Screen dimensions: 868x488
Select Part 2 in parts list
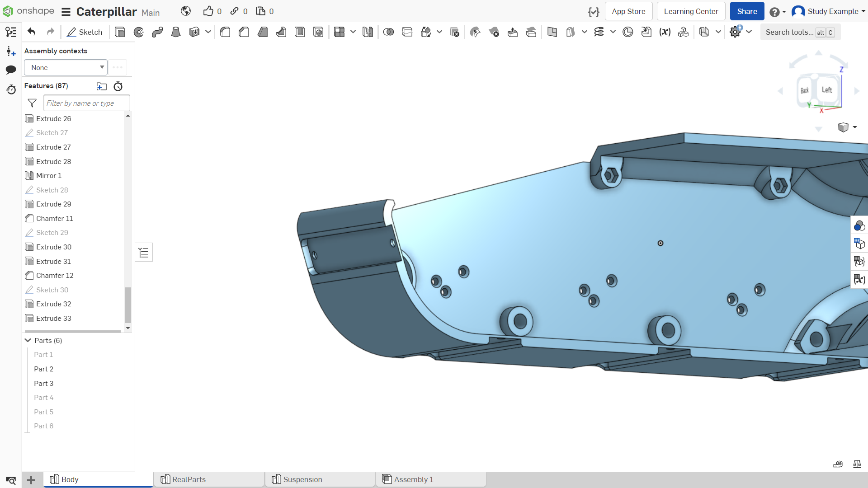(43, 369)
